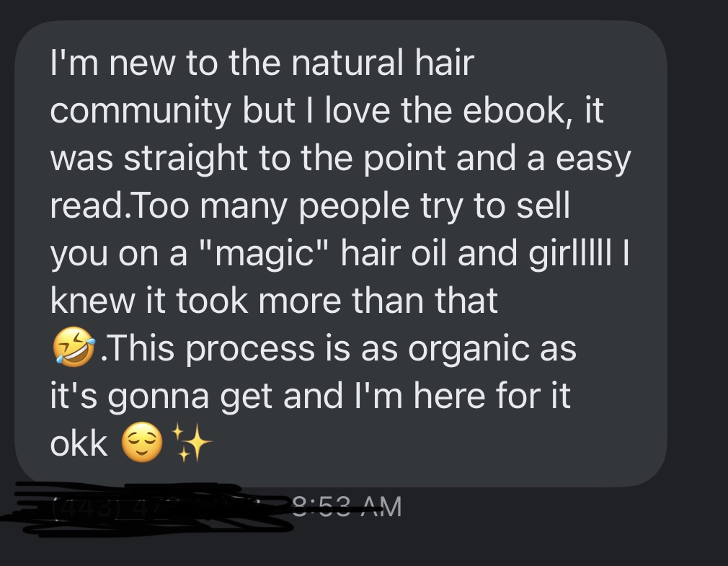The image size is (728, 566).
Task: Click the word "ebook" in the message
Action: tap(517, 110)
